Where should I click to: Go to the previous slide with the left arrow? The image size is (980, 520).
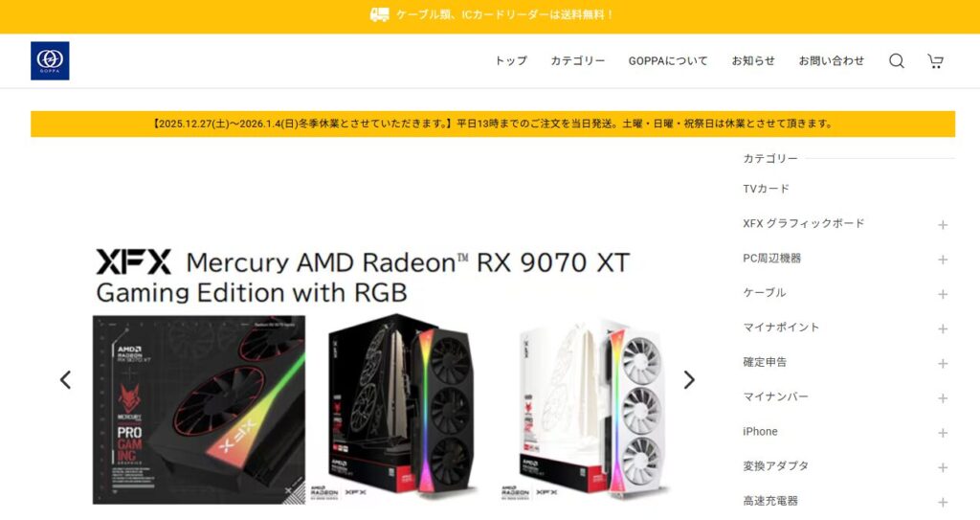tap(66, 380)
